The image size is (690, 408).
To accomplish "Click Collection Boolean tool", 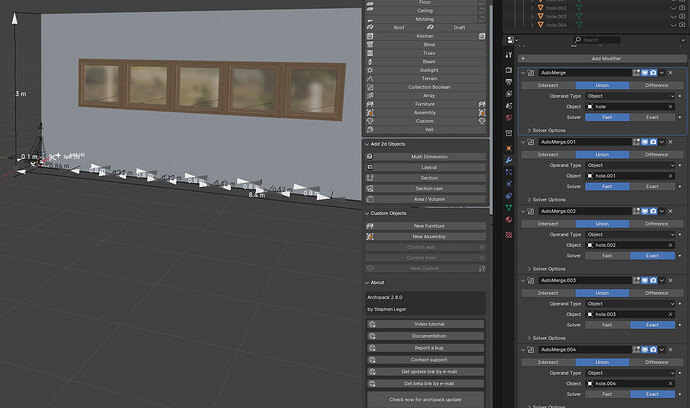I will click(x=425, y=87).
